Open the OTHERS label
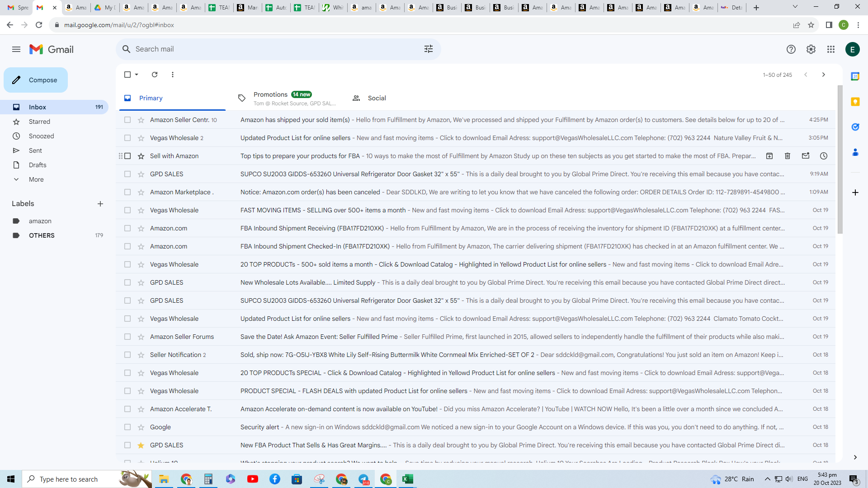The image size is (868, 488). tap(54, 235)
